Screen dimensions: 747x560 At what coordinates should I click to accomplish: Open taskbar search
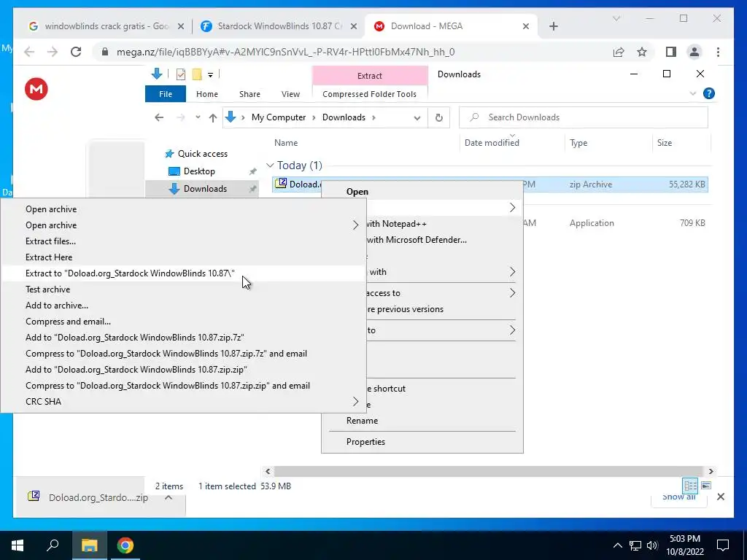(53, 545)
